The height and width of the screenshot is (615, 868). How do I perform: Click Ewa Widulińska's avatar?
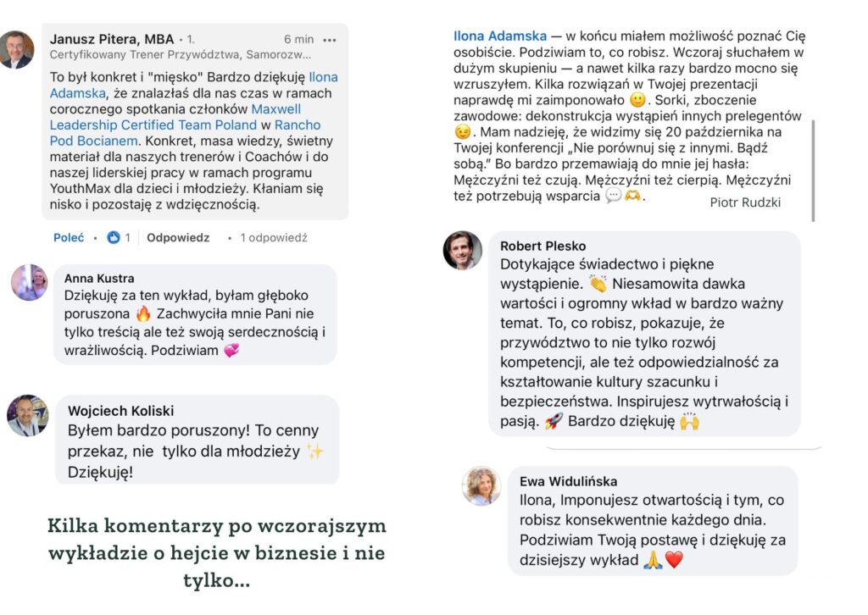click(x=481, y=486)
